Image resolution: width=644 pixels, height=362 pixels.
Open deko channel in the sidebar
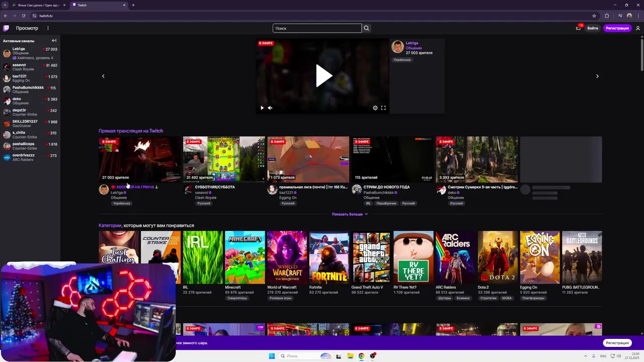[30, 101]
